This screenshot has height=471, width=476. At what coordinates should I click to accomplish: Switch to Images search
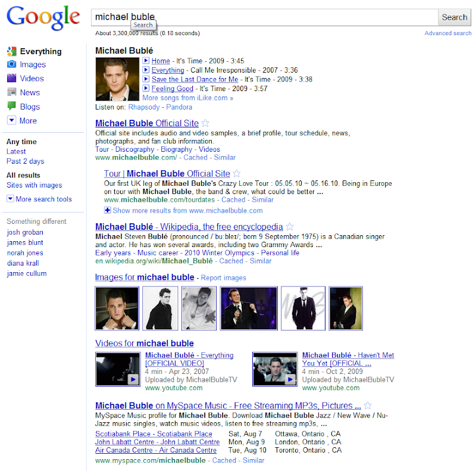click(33, 64)
